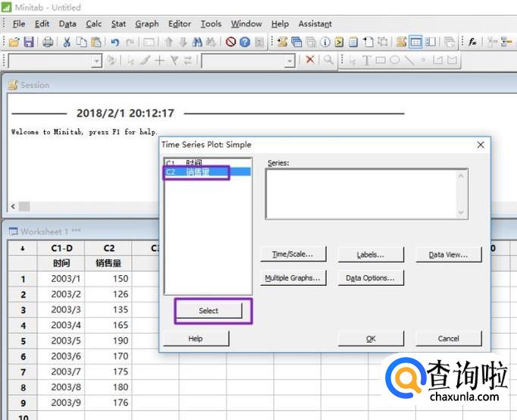Select the Line drawing tool
Viewport: 517px width, 420px height.
click(409, 61)
